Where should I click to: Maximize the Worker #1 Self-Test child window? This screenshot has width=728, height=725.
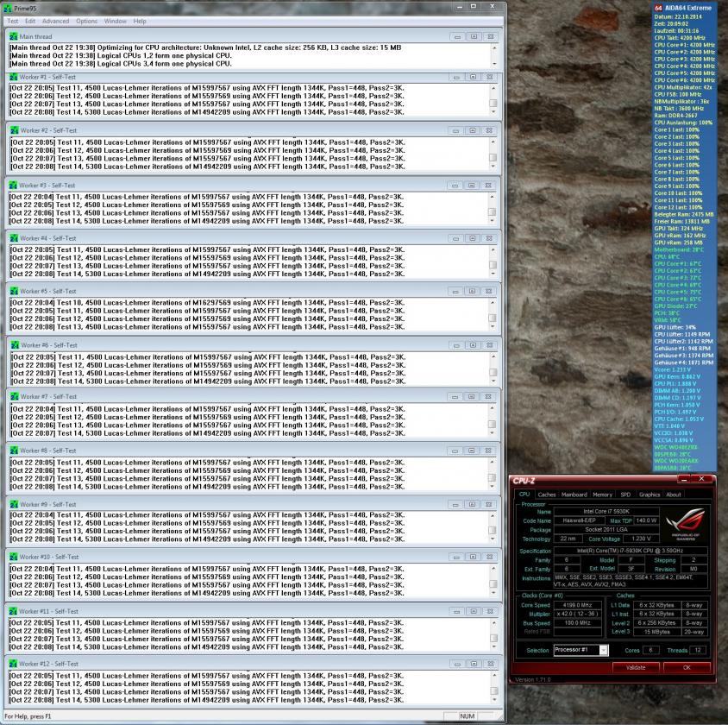[x=473, y=77]
